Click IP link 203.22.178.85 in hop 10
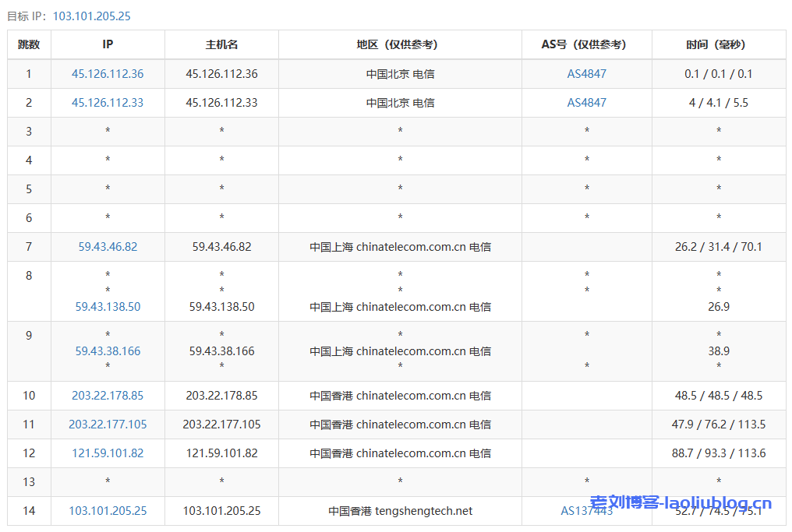This screenshot has width=792, height=532. [107, 395]
